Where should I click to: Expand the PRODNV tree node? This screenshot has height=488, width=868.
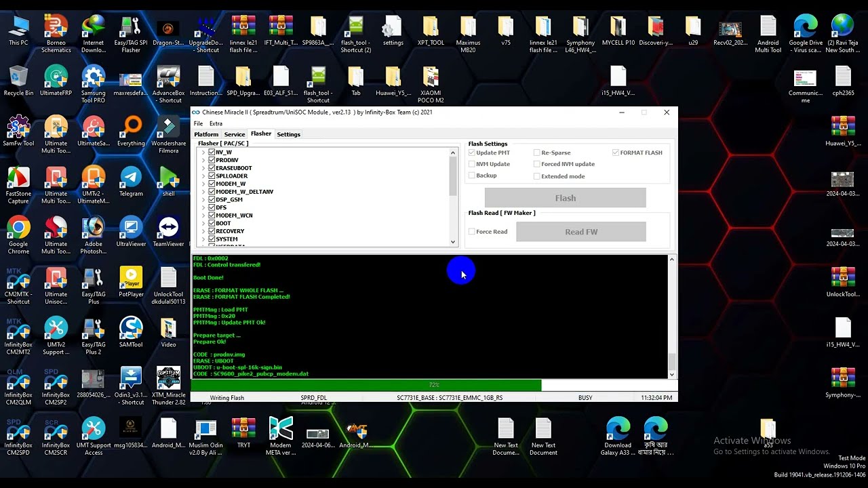[203, 161]
